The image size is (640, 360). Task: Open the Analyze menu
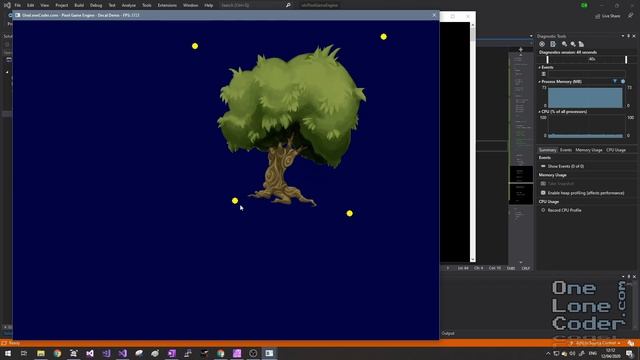tap(129, 5)
